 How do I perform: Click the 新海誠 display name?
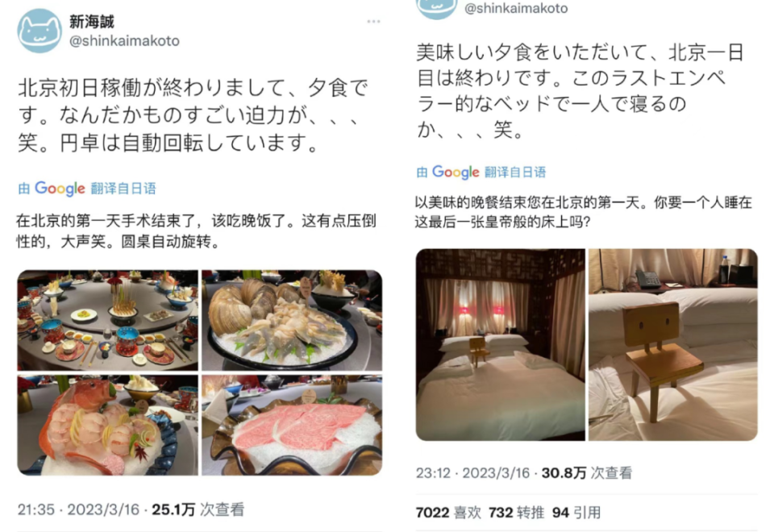click(x=92, y=21)
